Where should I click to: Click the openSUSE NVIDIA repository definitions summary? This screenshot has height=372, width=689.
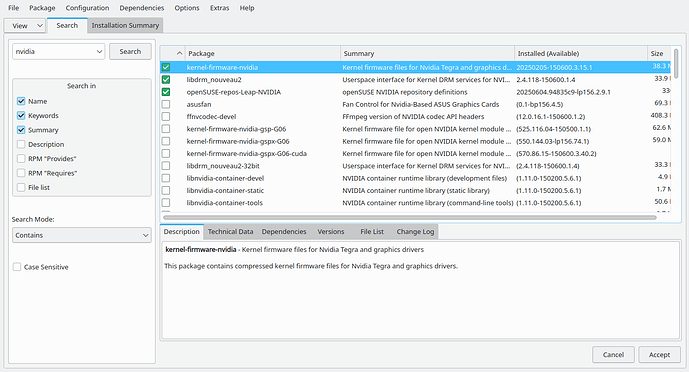405,92
